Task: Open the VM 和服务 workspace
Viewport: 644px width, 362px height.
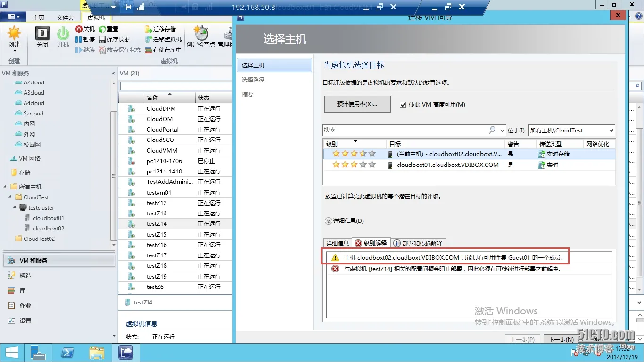Action: [59, 260]
